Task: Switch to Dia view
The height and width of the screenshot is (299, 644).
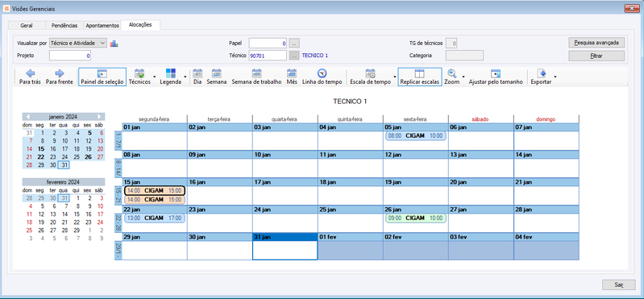Action: point(197,77)
